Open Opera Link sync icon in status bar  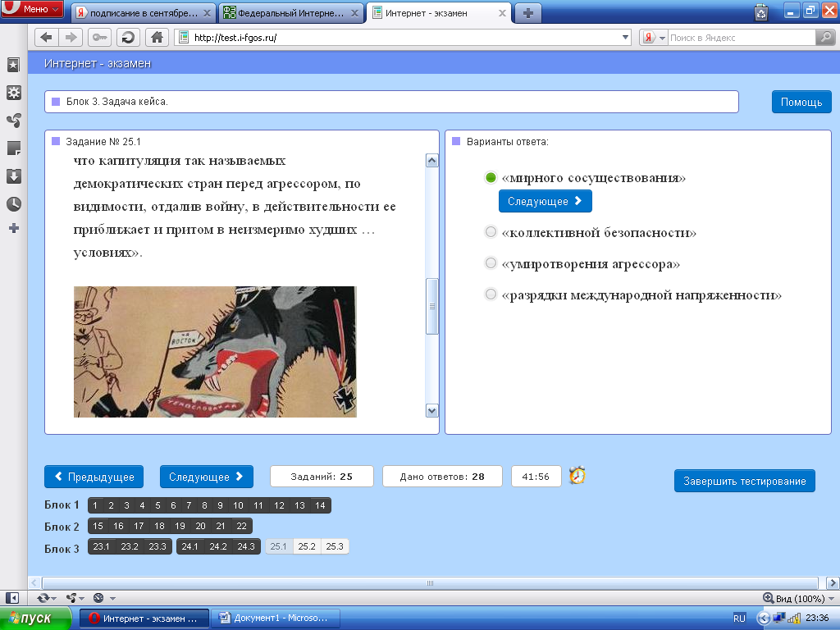43,598
